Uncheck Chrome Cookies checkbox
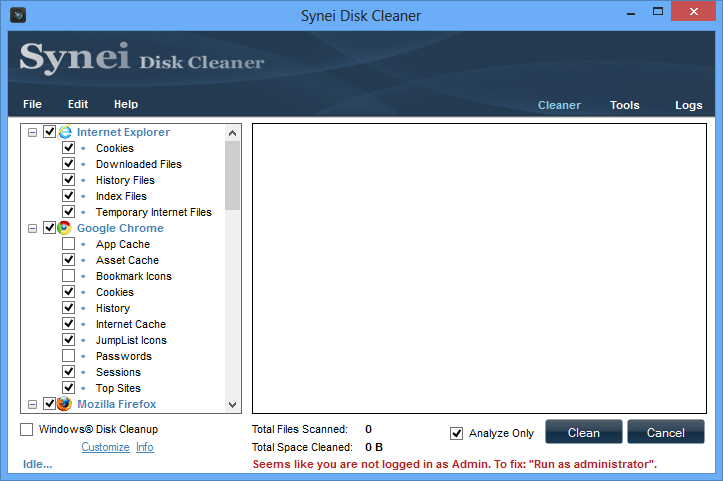 (68, 291)
